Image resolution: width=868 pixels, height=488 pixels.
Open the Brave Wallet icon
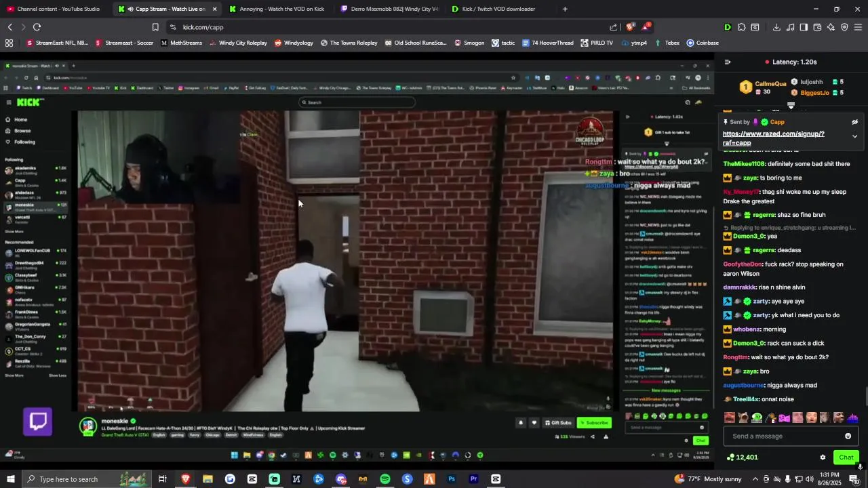tap(817, 27)
